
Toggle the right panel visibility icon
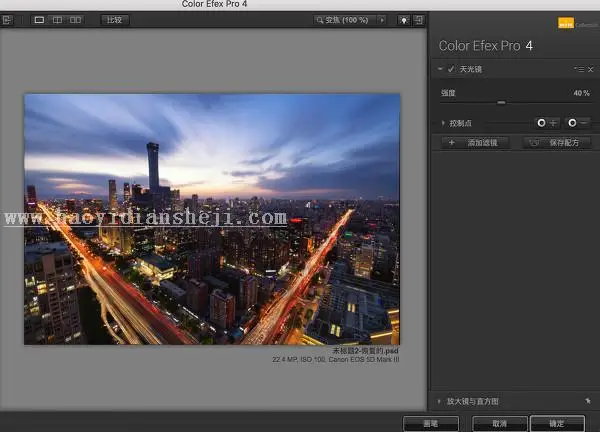point(419,20)
